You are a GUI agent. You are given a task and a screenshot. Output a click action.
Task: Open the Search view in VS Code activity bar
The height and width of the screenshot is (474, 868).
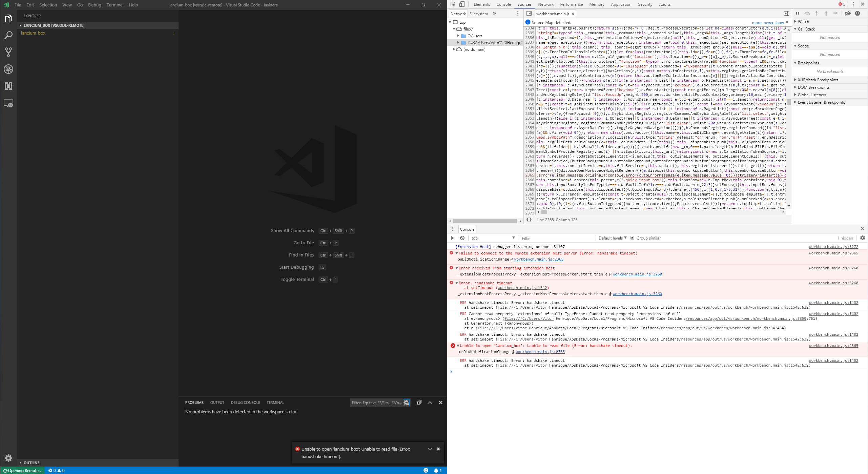click(x=8, y=35)
